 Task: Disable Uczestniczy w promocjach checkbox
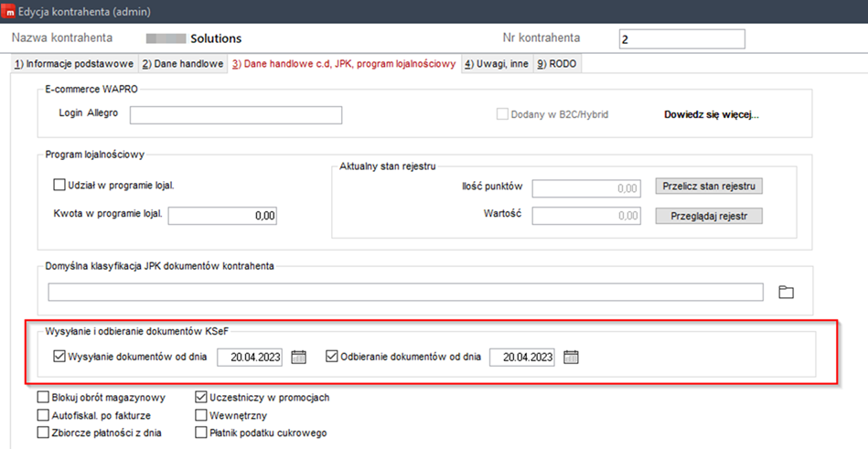(x=202, y=398)
